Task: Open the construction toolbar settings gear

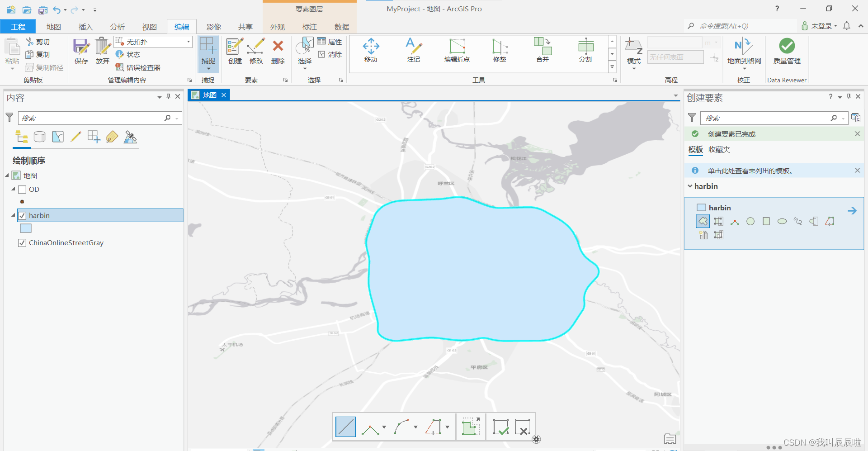Action: [x=536, y=439]
